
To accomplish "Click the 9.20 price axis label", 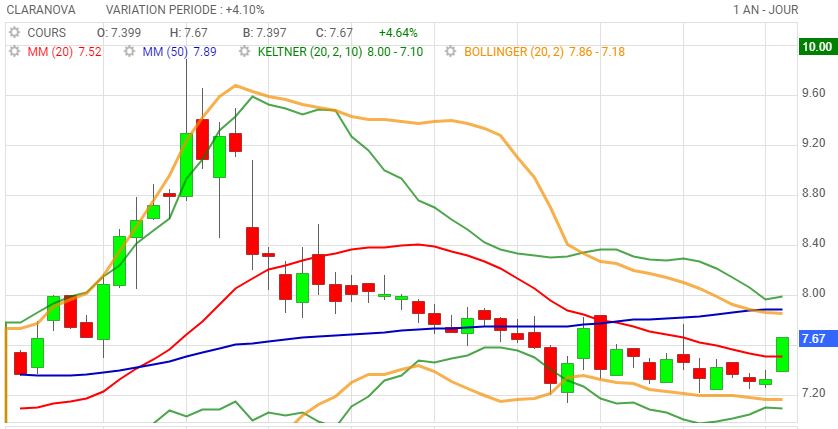I will click(x=814, y=143).
